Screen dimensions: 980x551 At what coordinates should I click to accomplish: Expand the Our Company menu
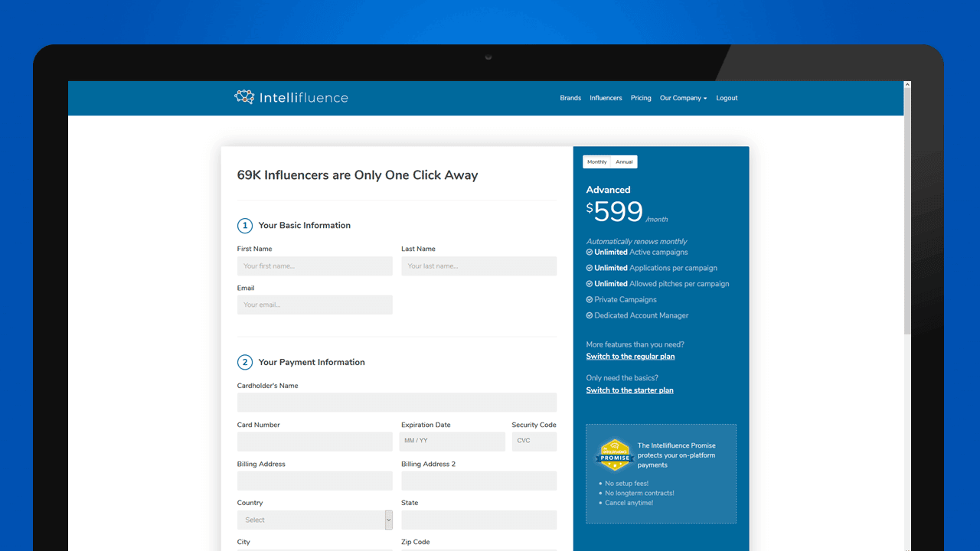(684, 98)
